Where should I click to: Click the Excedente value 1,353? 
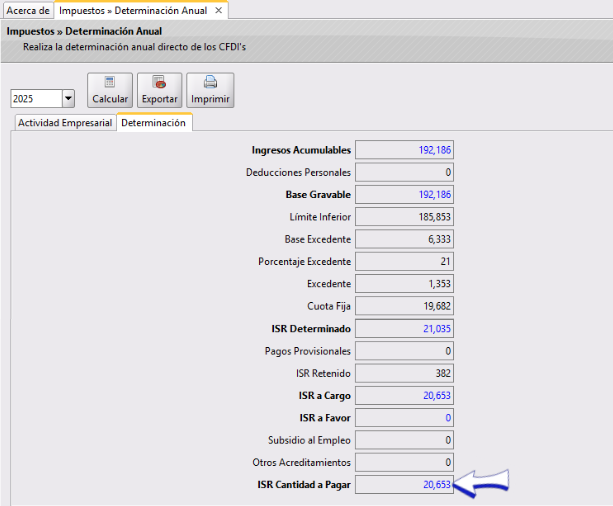[x=404, y=284]
